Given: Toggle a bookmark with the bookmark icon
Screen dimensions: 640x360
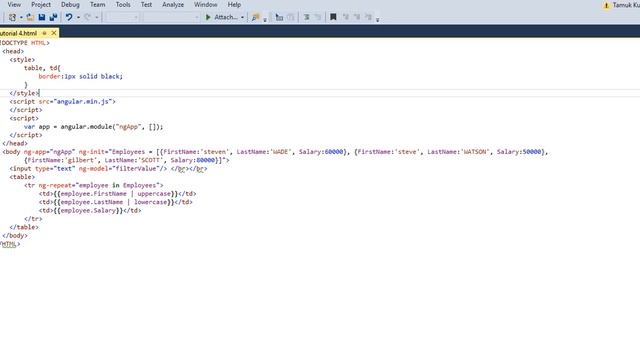Looking at the screenshot, I should tap(333, 17).
